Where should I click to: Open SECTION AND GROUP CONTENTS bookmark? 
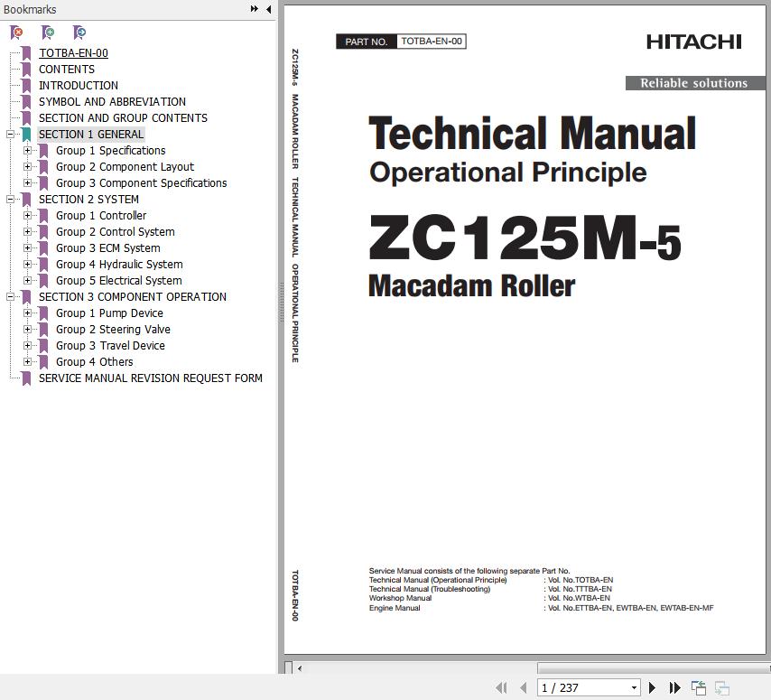tap(123, 118)
